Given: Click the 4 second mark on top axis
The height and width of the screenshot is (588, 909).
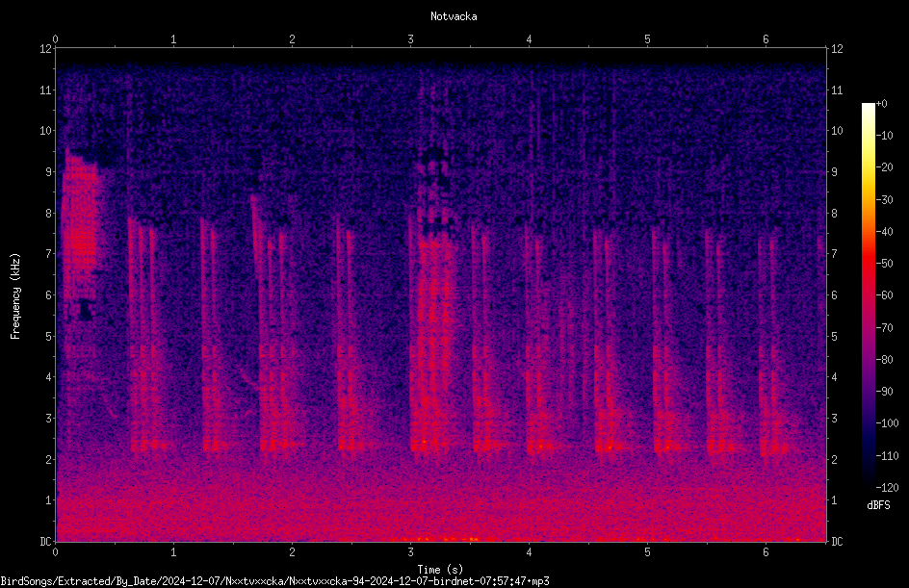Looking at the screenshot, I should (529, 39).
